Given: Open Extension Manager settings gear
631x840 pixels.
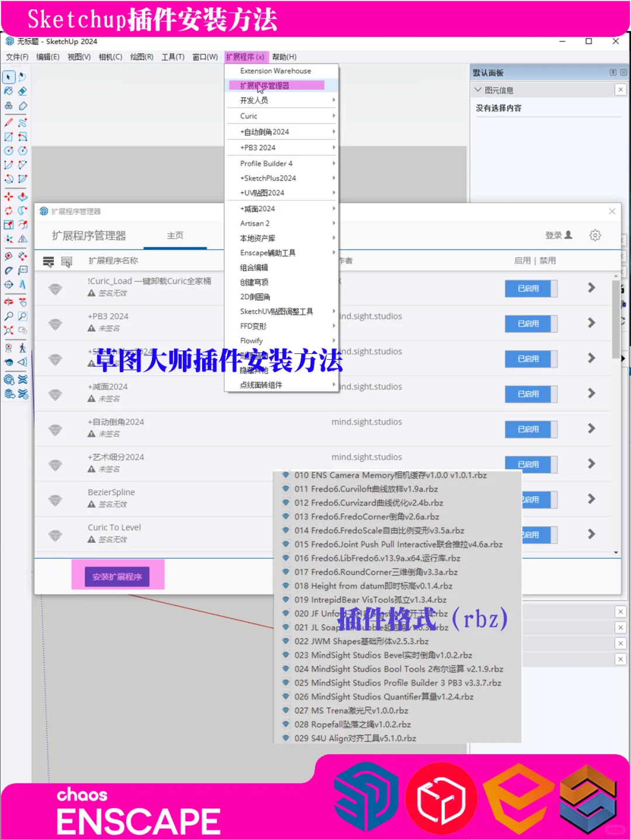Looking at the screenshot, I should point(595,235).
